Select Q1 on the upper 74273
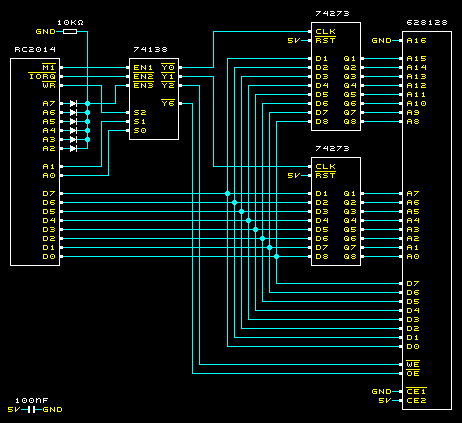462x423 pixels. (x=350, y=59)
